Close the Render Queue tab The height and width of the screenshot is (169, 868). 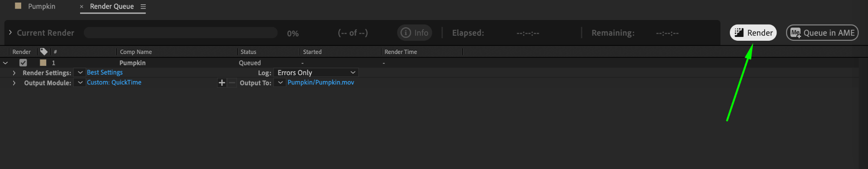coord(82,7)
